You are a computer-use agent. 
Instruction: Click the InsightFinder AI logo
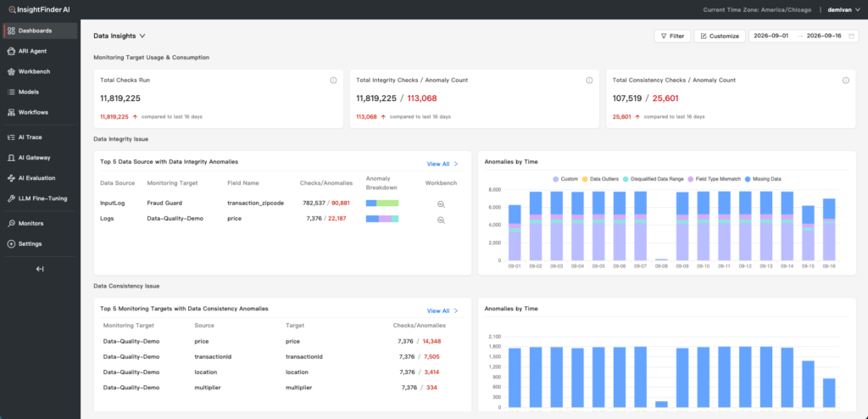pyautogui.click(x=39, y=9)
